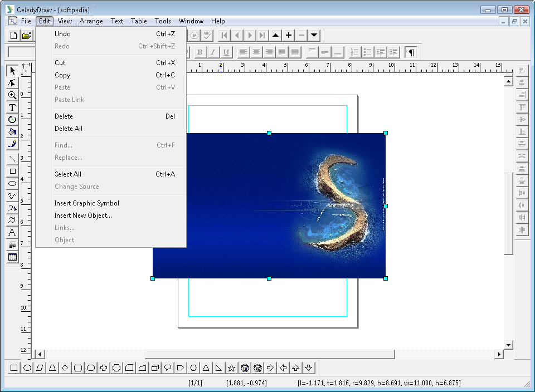
Task: Choose the ellipse tool in left toolbox
Action: [12, 183]
